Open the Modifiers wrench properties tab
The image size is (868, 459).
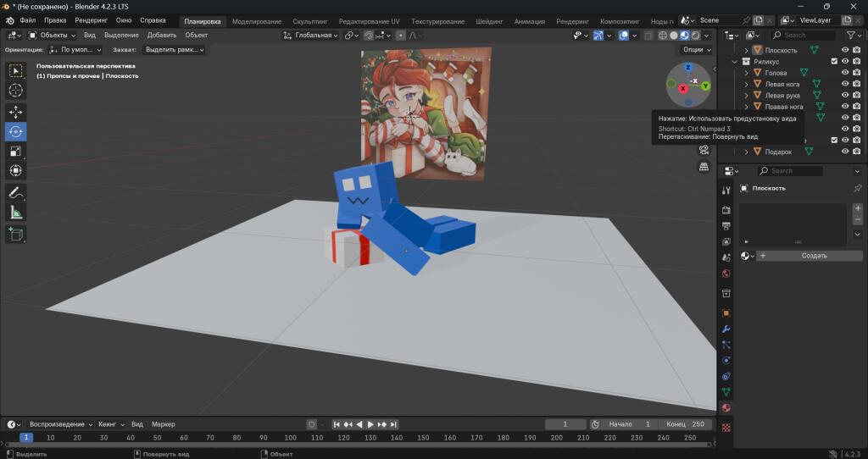click(726, 329)
